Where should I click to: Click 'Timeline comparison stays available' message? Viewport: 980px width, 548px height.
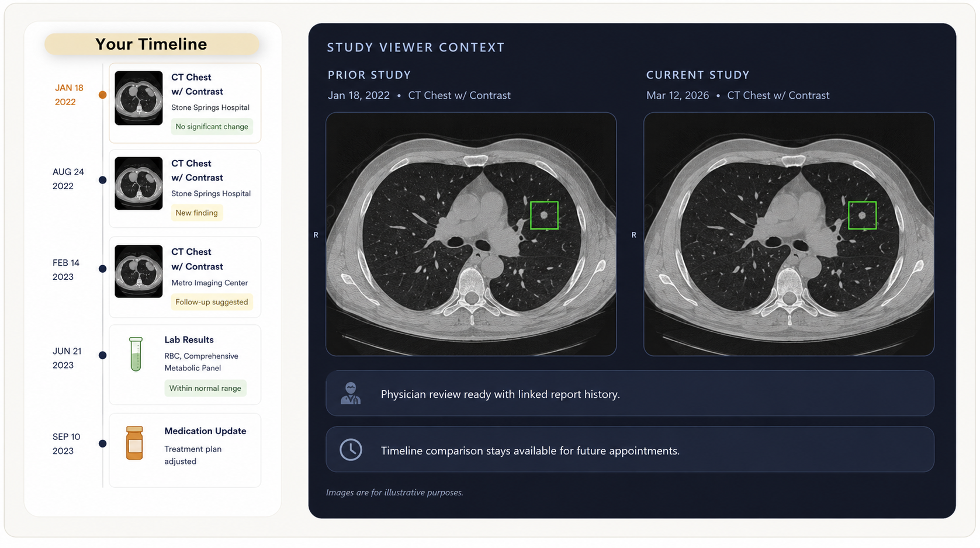pyautogui.click(x=530, y=451)
